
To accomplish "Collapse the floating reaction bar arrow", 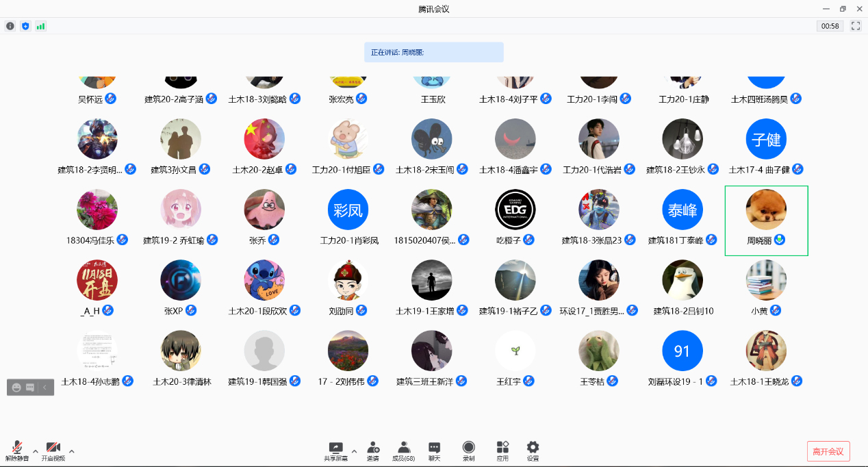I will click(x=45, y=387).
